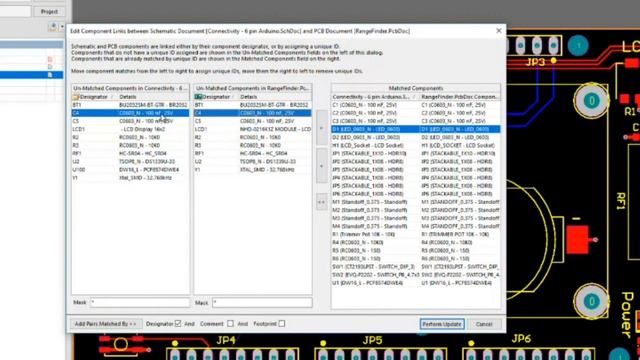Select RF1 HC-SR04 in the PCB un-matched list
This screenshot has width=640, height=360.
(253, 153)
